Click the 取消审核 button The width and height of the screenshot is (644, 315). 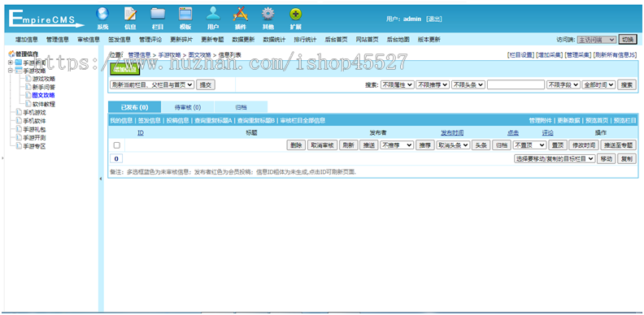coord(322,145)
